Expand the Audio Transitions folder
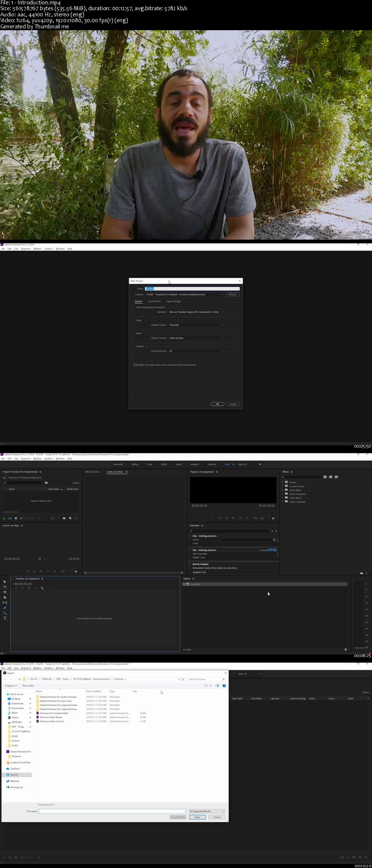Viewport: 372px width, 868px height. tap(283, 494)
